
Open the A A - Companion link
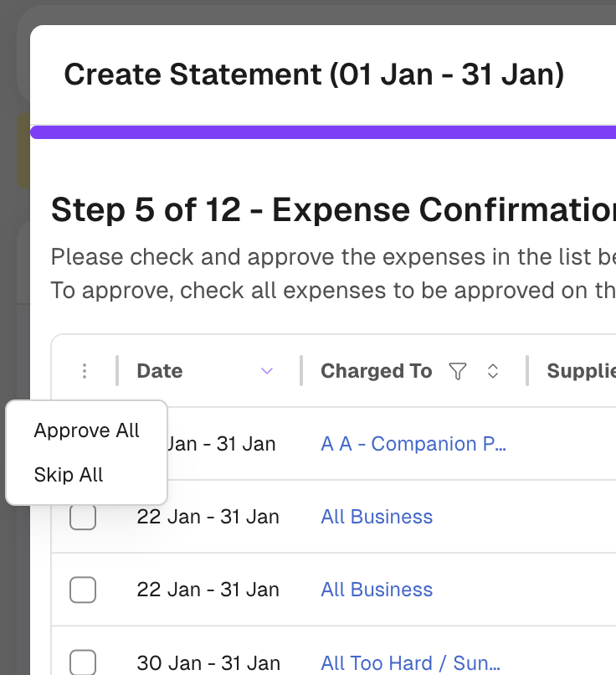click(413, 444)
